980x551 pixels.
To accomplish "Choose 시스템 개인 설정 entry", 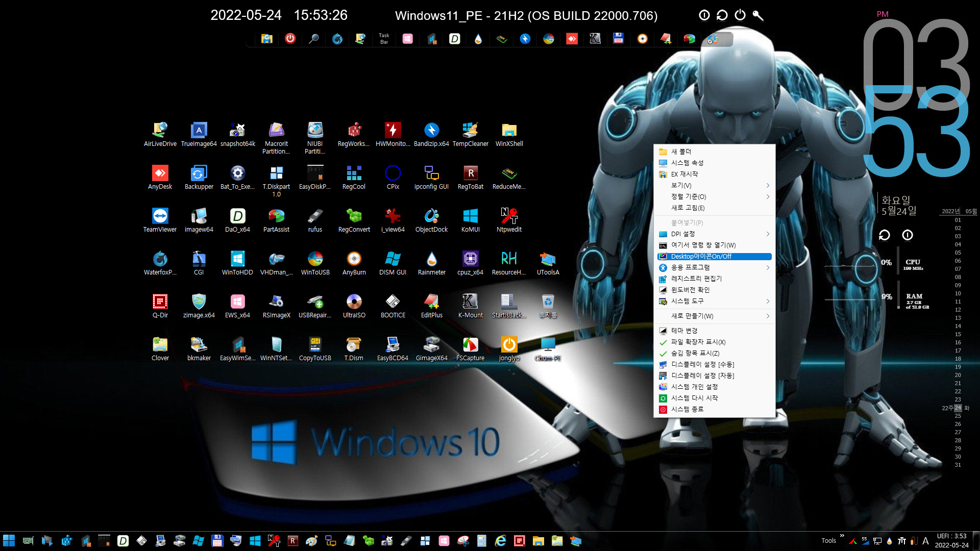I will click(715, 387).
